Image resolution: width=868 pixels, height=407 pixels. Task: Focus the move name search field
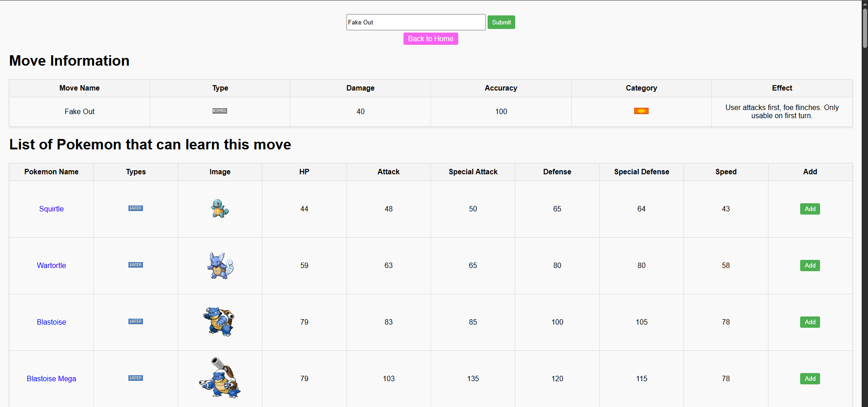[416, 22]
